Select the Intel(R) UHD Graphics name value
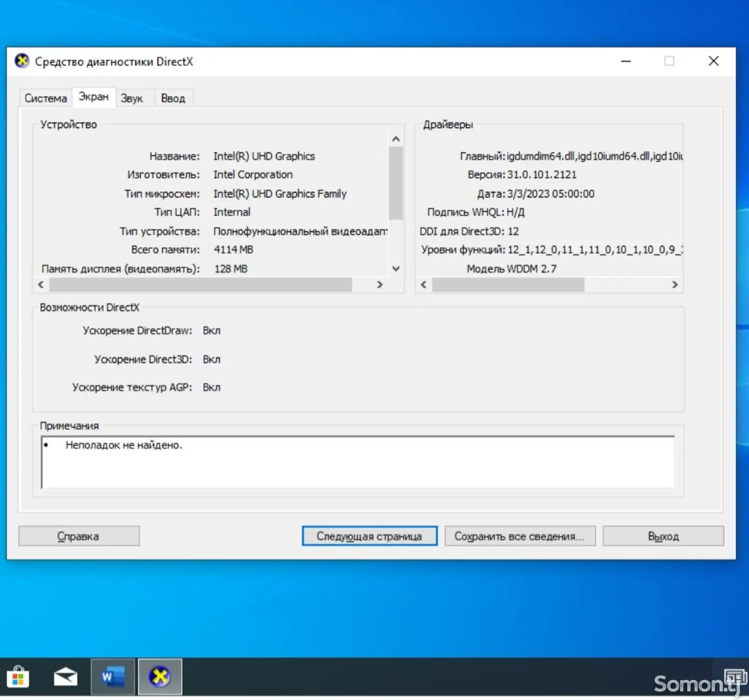The width and height of the screenshot is (749, 700). (x=264, y=156)
